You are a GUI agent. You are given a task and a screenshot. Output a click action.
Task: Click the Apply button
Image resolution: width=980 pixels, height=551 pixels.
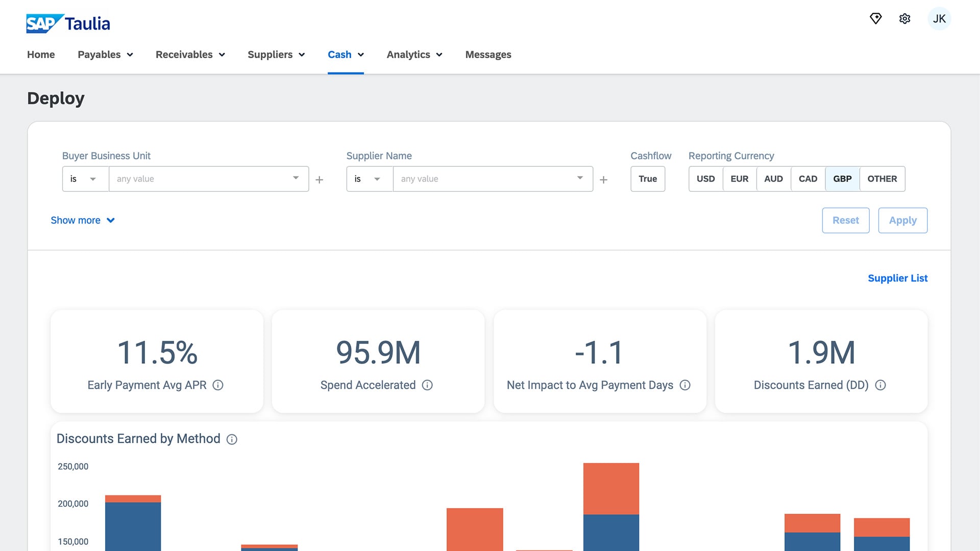point(902,220)
